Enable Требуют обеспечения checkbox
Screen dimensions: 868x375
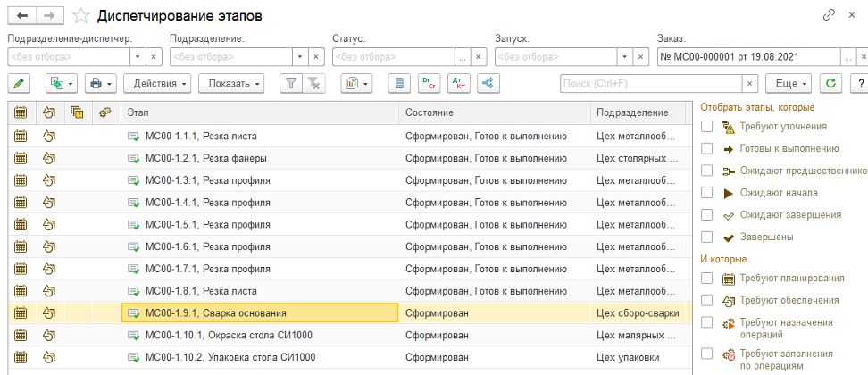pos(706,300)
